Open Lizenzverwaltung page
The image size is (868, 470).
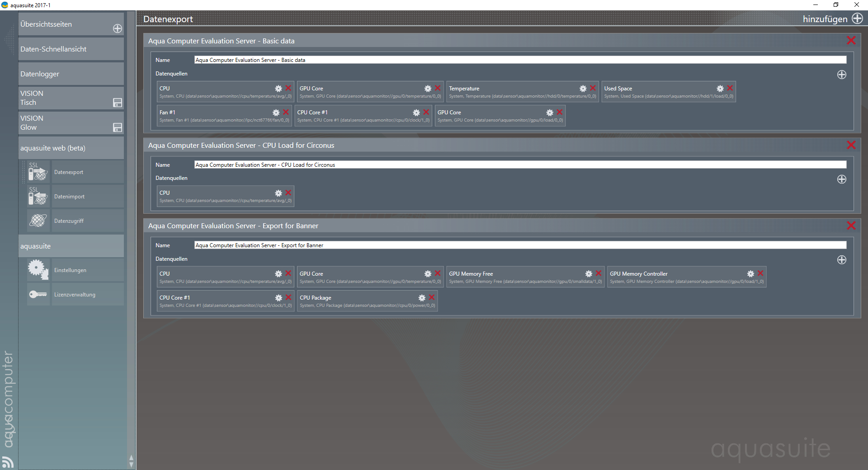tap(88, 294)
